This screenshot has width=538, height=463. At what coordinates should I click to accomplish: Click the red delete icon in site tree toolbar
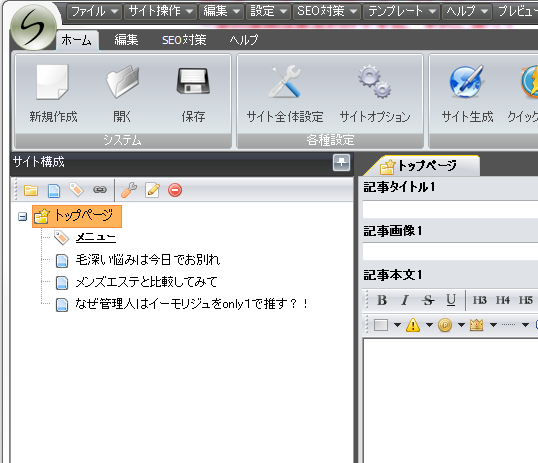(x=175, y=190)
